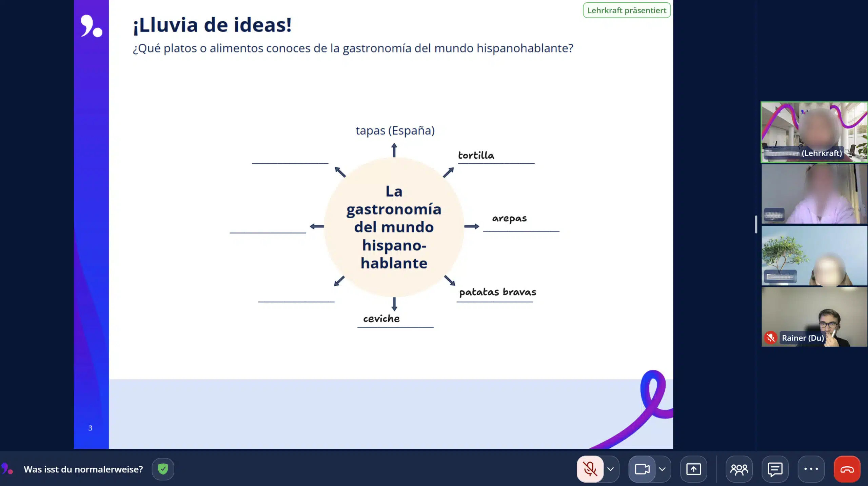Click Rainer's red muted microphone icon

click(x=770, y=338)
